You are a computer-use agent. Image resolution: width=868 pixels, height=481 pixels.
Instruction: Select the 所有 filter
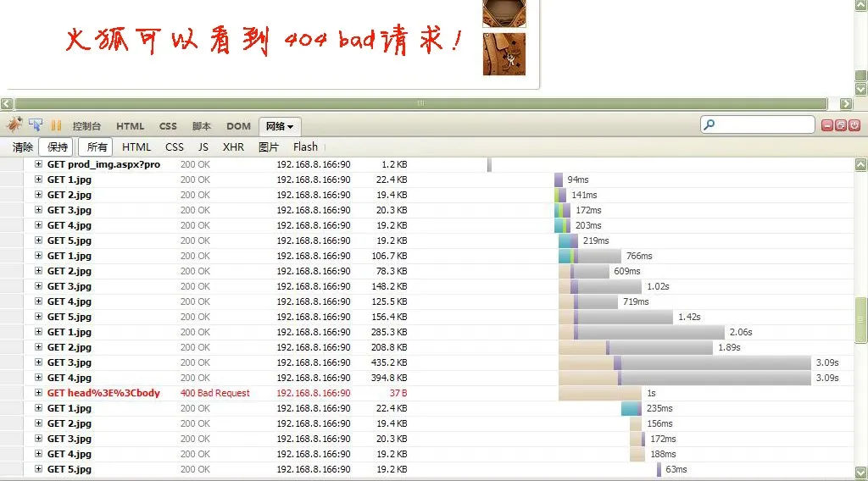pos(97,147)
